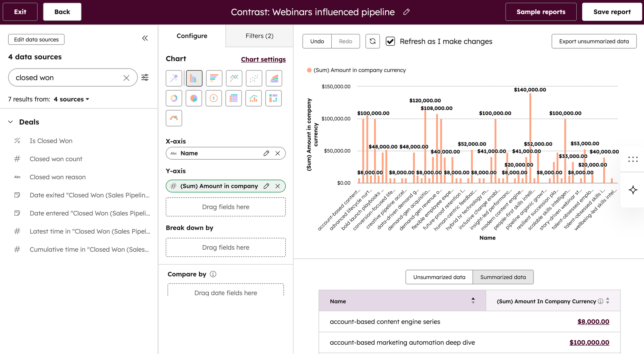Click the Save report button
This screenshot has height=354, width=644.
[x=612, y=12]
